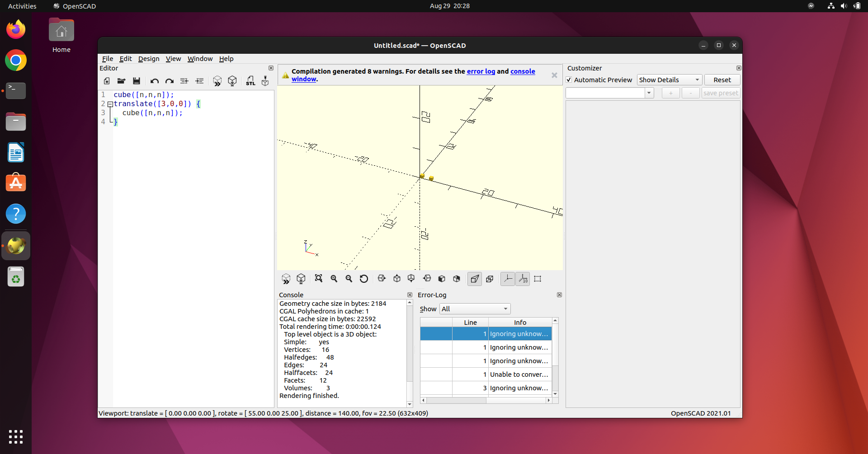Toggle the scale markers icon in viewport toolbar
Image resolution: width=868 pixels, height=454 pixels.
(x=523, y=279)
